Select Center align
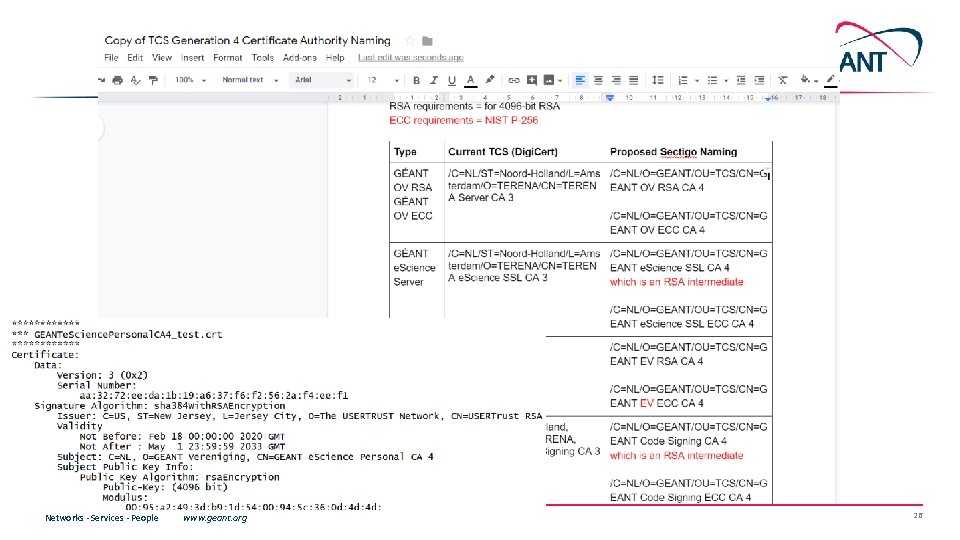 [598, 80]
